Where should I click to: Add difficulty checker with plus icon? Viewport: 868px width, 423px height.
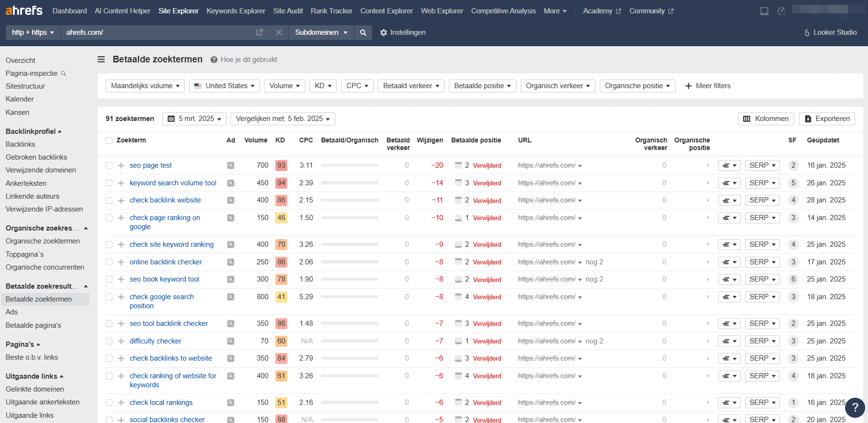[121, 341]
